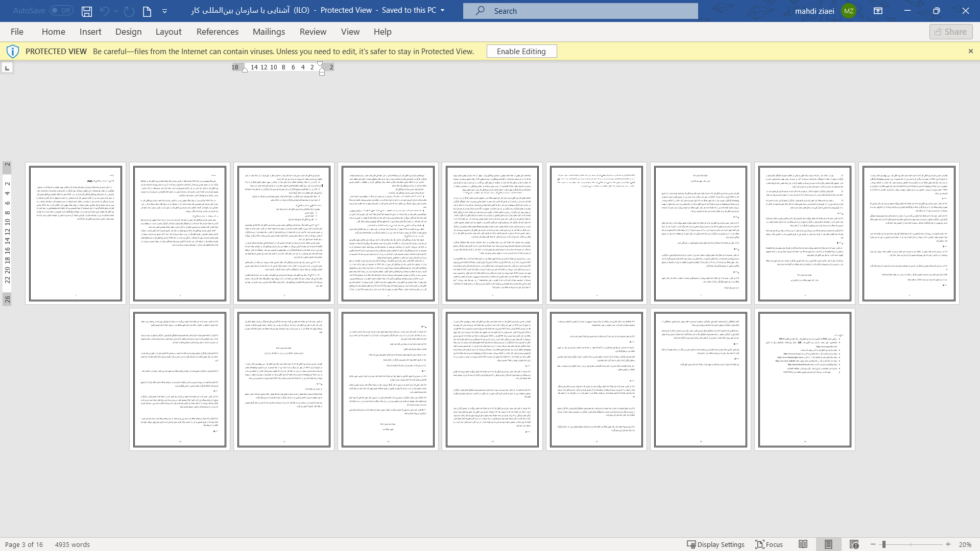
Task: Switch to Web Layout view
Action: 854,544
